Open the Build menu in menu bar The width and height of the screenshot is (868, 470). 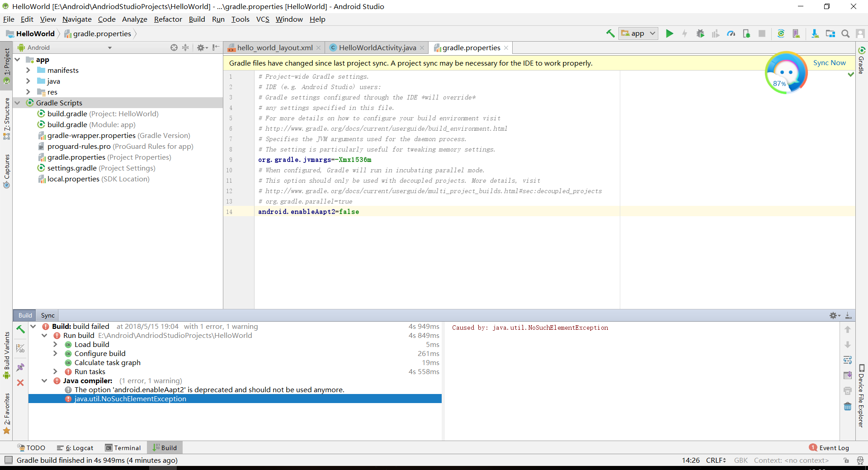point(197,19)
